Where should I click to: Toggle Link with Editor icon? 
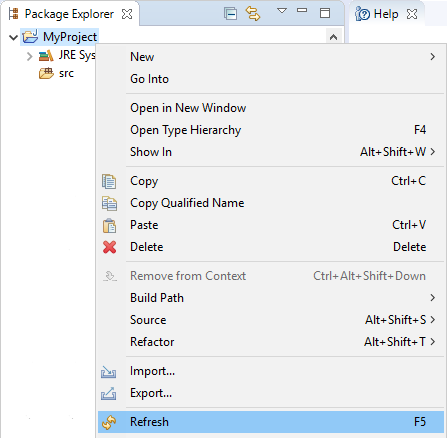pyautogui.click(x=253, y=14)
